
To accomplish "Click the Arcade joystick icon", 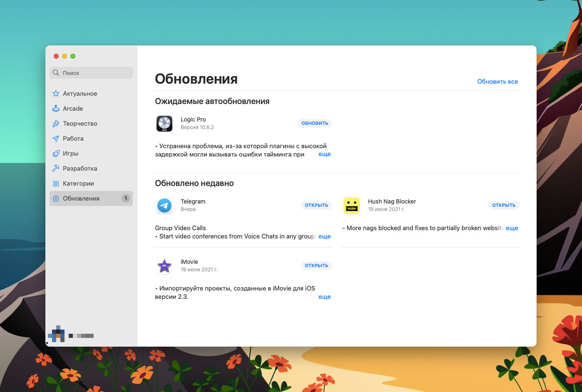I will 56,109.
